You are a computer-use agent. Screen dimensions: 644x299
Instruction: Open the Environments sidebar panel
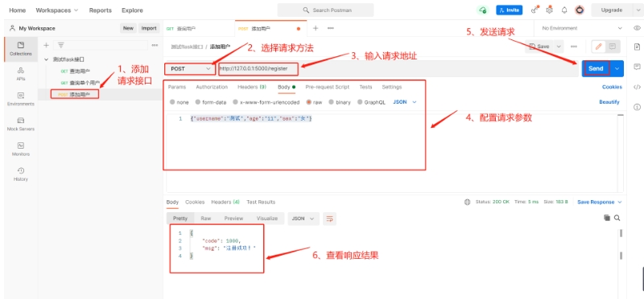[x=21, y=99]
